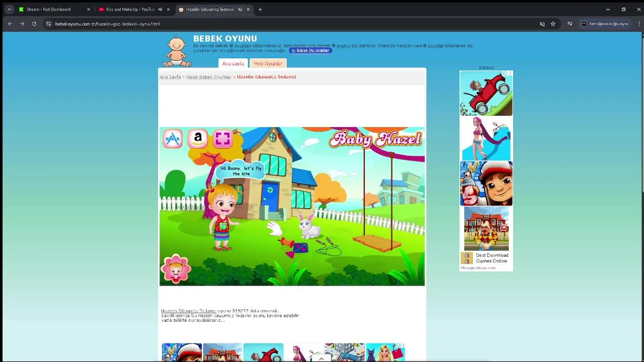Reload the current page
This screenshot has height=362, width=644.
pyautogui.click(x=34, y=24)
